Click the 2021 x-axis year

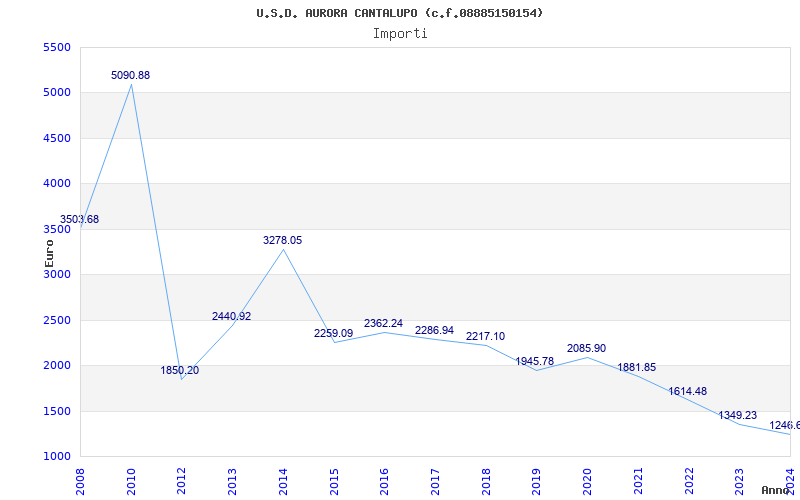coord(638,481)
